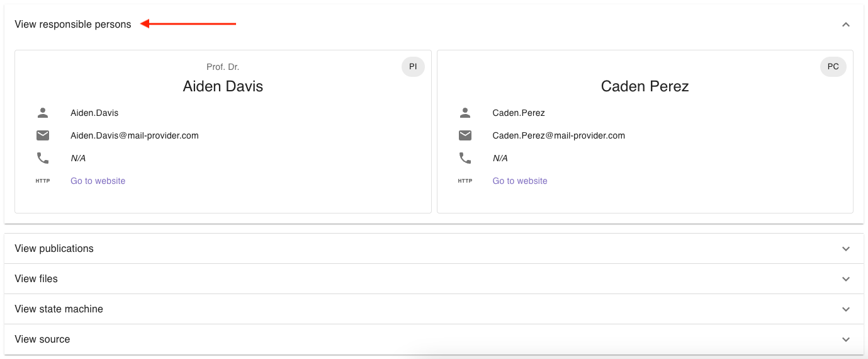The width and height of the screenshot is (868, 359).
Task: Select Caden.Perez@mail-provider.com email address
Action: click(x=558, y=135)
